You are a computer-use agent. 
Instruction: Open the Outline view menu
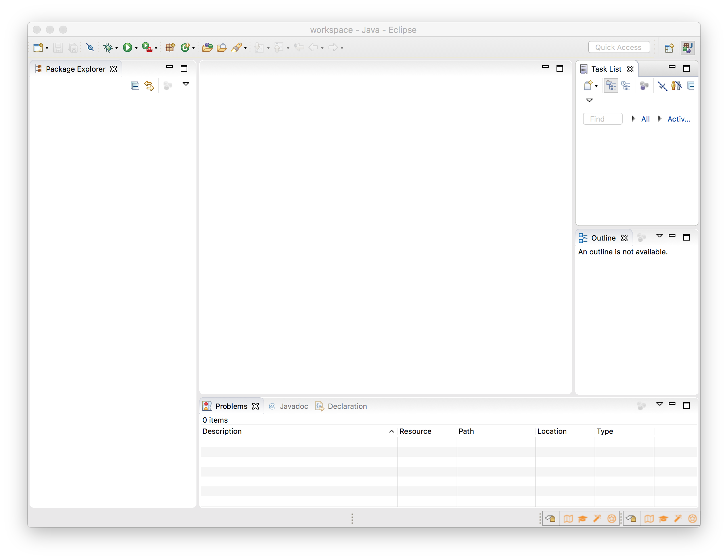[659, 236]
